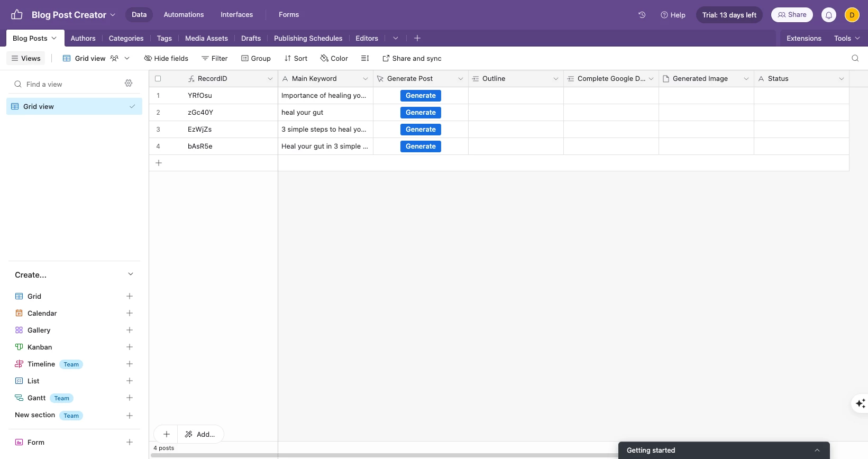Open the Authors table tab

[83, 38]
